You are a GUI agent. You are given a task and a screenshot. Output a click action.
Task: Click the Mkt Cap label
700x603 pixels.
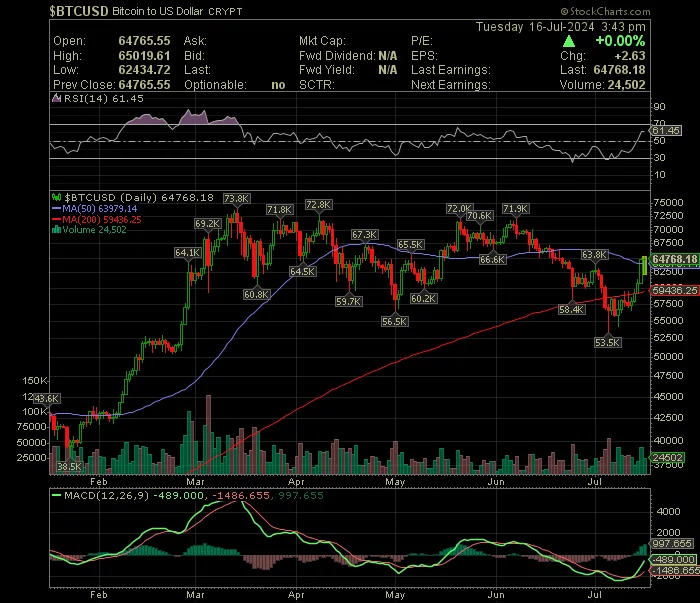tap(322, 41)
